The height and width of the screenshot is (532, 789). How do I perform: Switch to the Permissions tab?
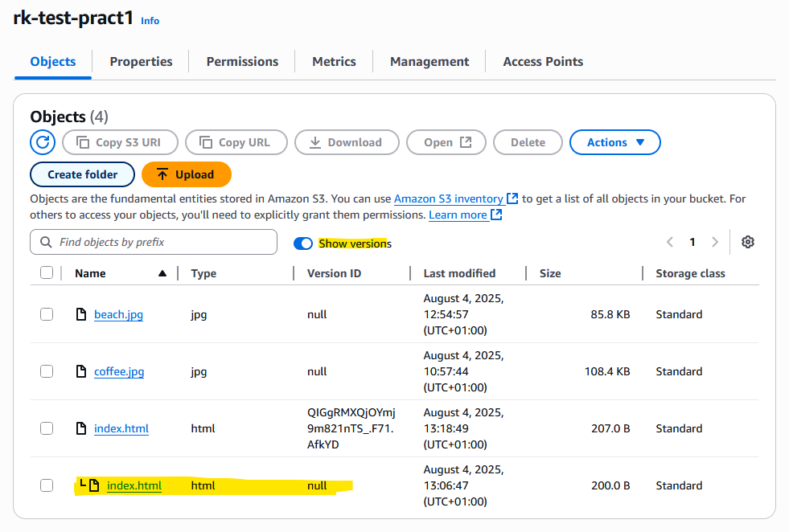pos(242,62)
